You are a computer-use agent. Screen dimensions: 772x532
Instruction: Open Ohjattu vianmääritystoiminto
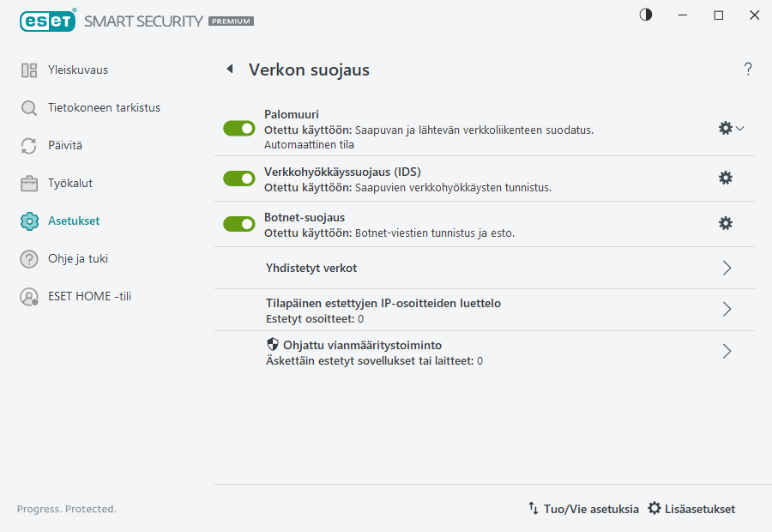coord(727,351)
